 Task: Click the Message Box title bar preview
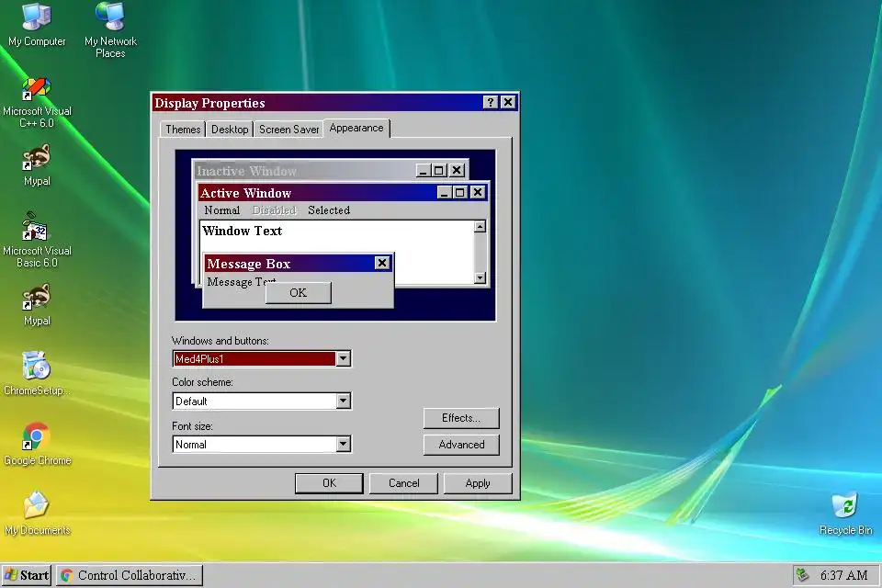coord(298,264)
